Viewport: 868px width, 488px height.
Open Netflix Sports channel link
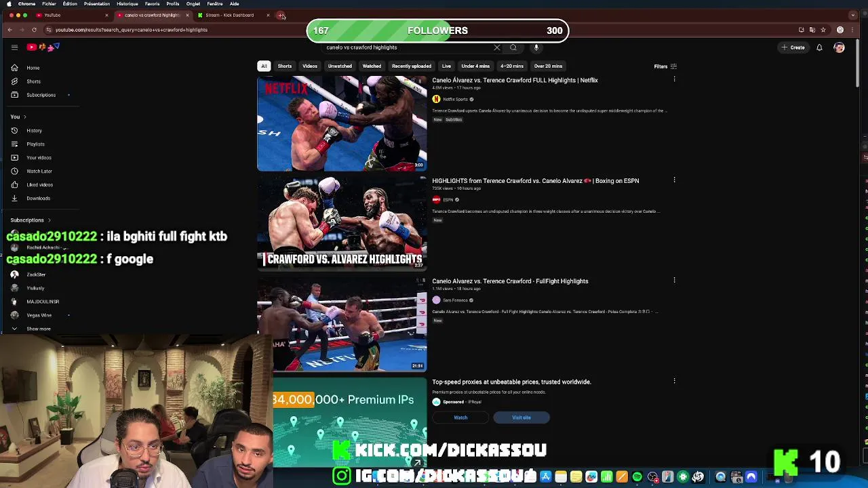[455, 99]
